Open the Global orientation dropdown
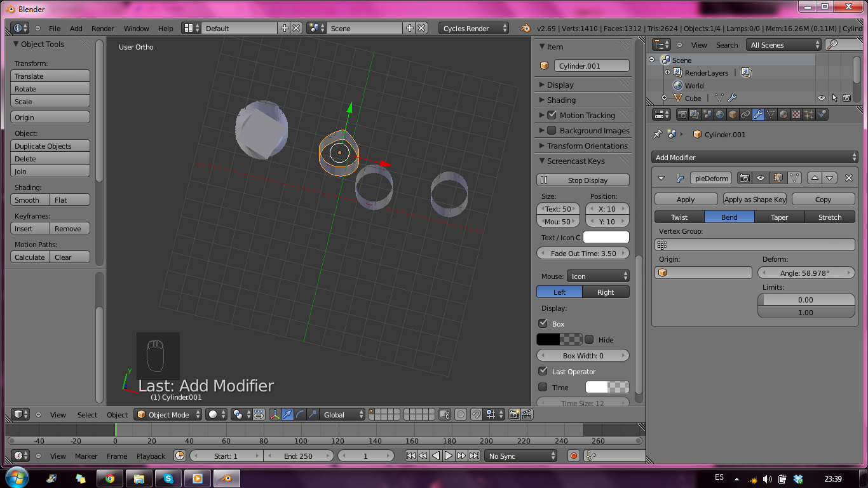868x488 pixels. (342, 414)
